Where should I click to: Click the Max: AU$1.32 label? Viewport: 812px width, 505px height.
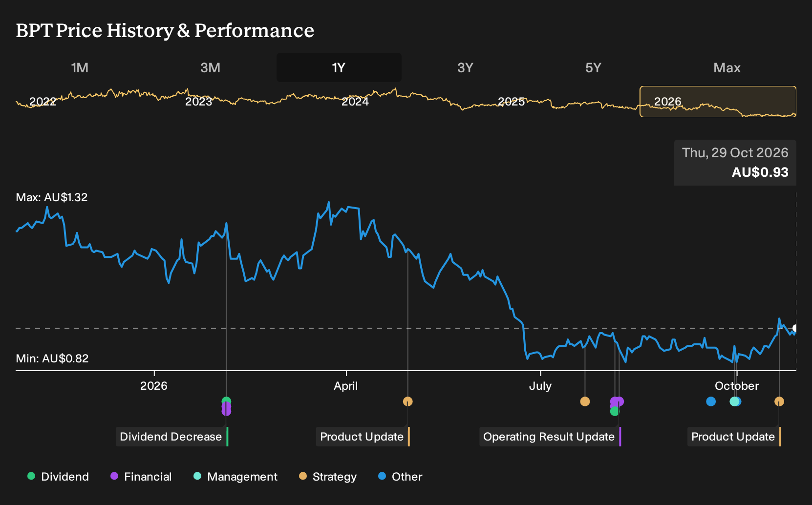[x=52, y=197]
